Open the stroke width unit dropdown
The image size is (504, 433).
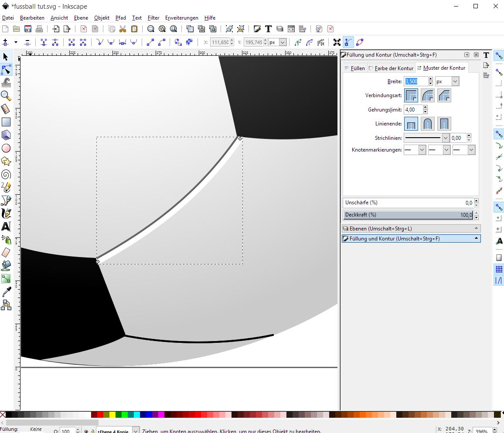(x=455, y=81)
